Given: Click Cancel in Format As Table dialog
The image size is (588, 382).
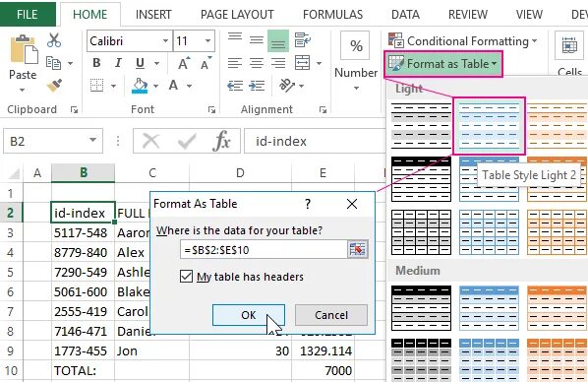Looking at the screenshot, I should [331, 315].
